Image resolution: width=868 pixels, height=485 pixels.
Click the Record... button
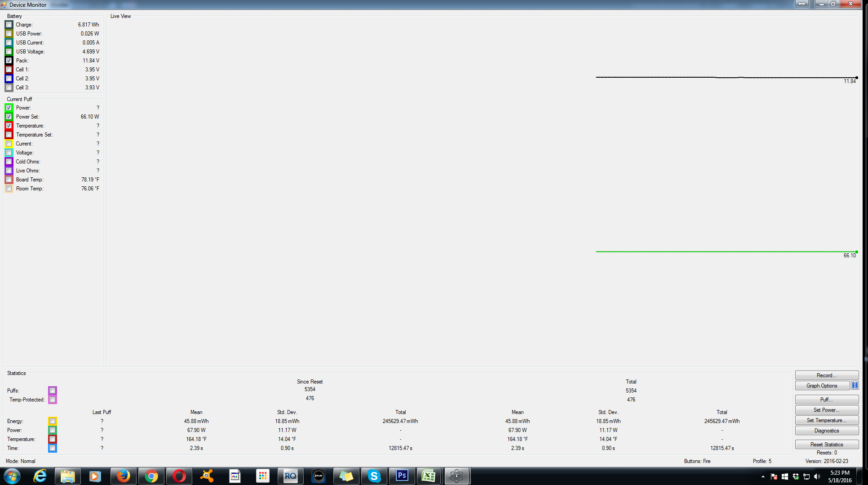pos(826,375)
